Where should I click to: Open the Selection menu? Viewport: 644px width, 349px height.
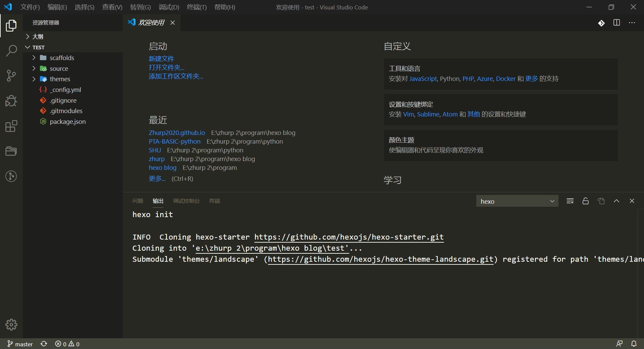coord(85,7)
